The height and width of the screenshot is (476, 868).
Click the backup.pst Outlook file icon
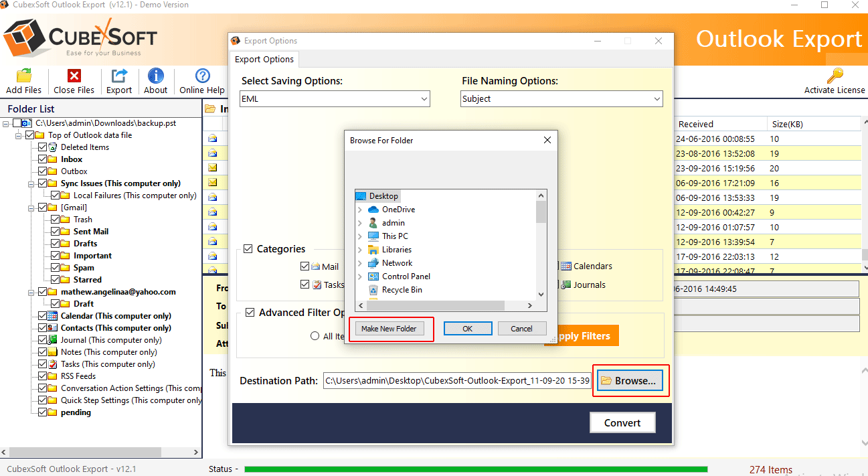[27, 123]
